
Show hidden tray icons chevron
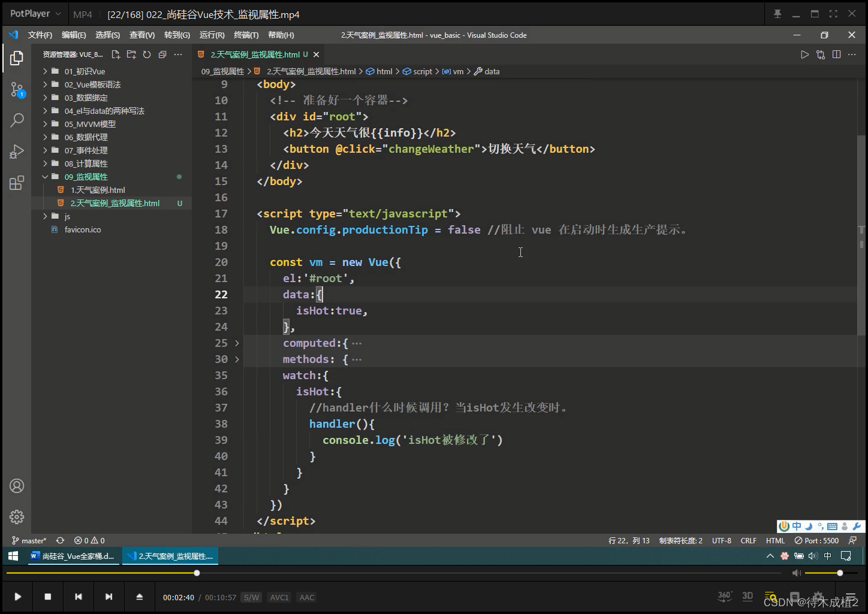click(770, 556)
